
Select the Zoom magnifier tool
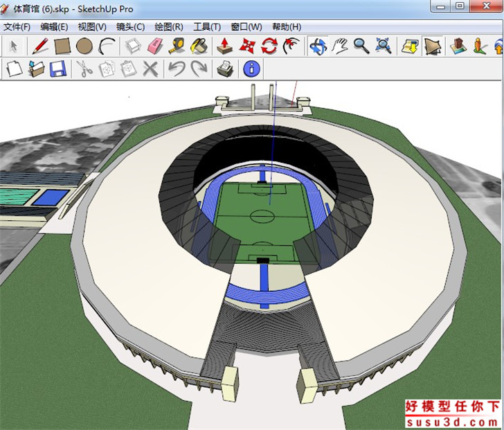coord(361,46)
